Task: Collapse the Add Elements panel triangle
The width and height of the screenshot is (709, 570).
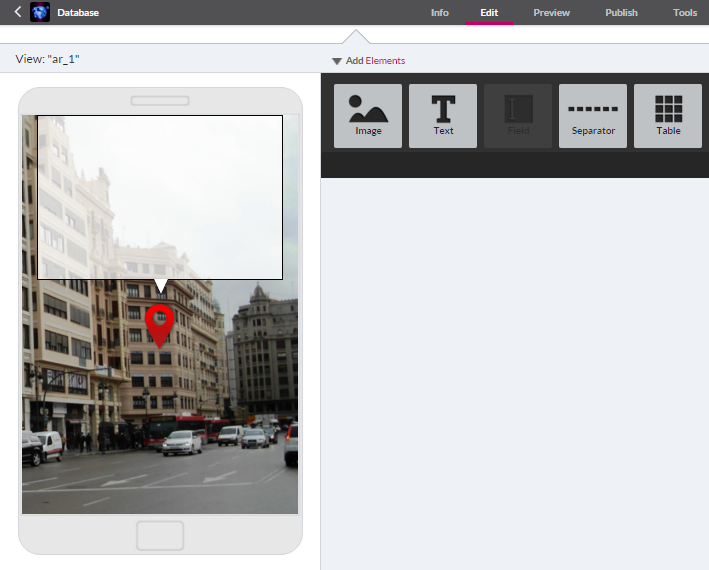Action: (x=336, y=61)
